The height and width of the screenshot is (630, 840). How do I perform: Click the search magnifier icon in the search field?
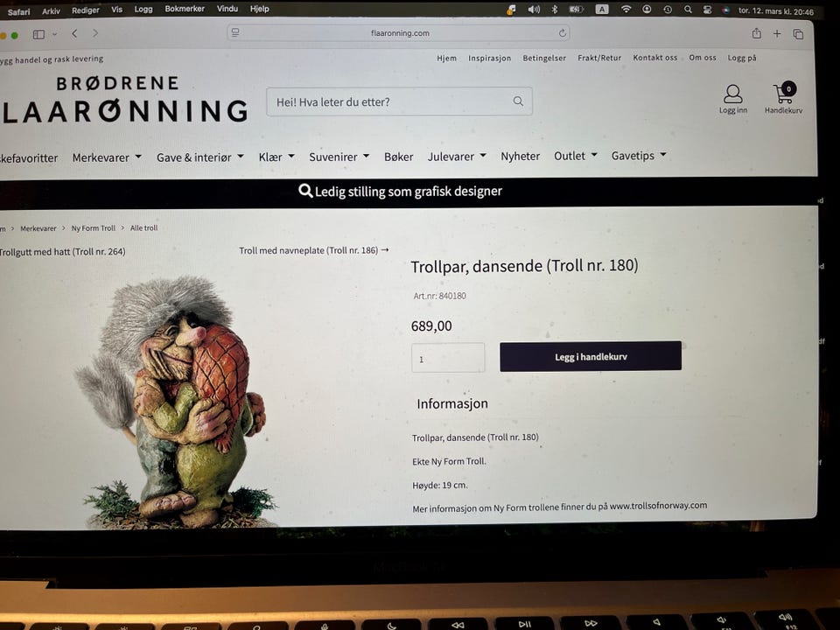[x=518, y=101]
